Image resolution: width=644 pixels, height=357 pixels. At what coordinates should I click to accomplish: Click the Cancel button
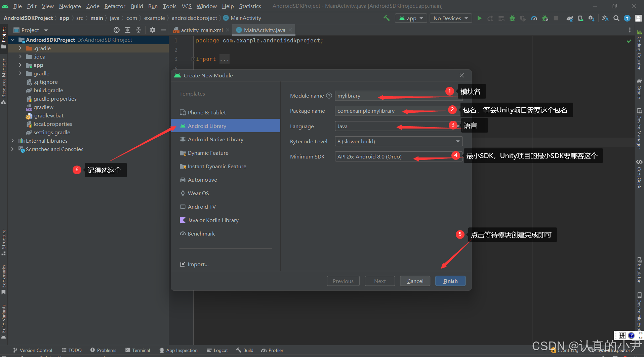415,281
